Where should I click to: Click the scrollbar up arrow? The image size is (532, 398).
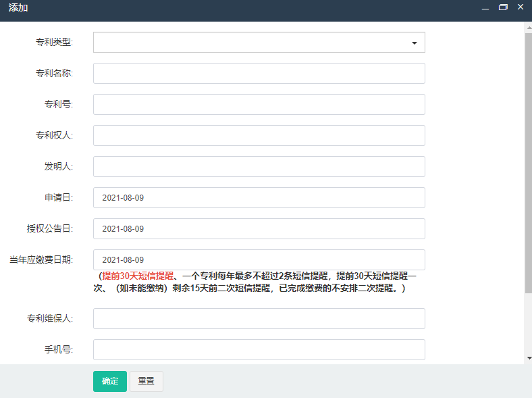(x=529, y=28)
